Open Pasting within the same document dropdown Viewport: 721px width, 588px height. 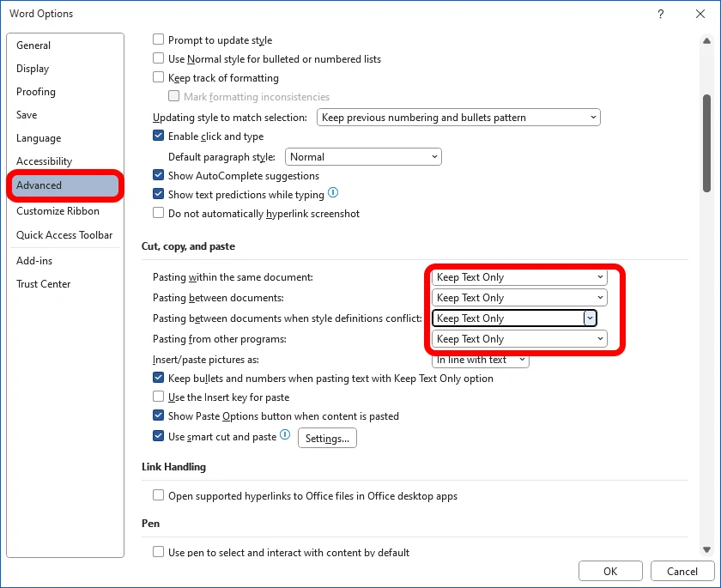tap(518, 277)
